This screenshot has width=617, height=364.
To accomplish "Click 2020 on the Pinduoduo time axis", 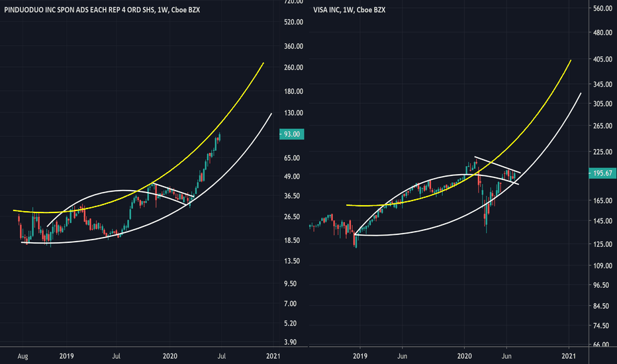I will coord(170,356).
